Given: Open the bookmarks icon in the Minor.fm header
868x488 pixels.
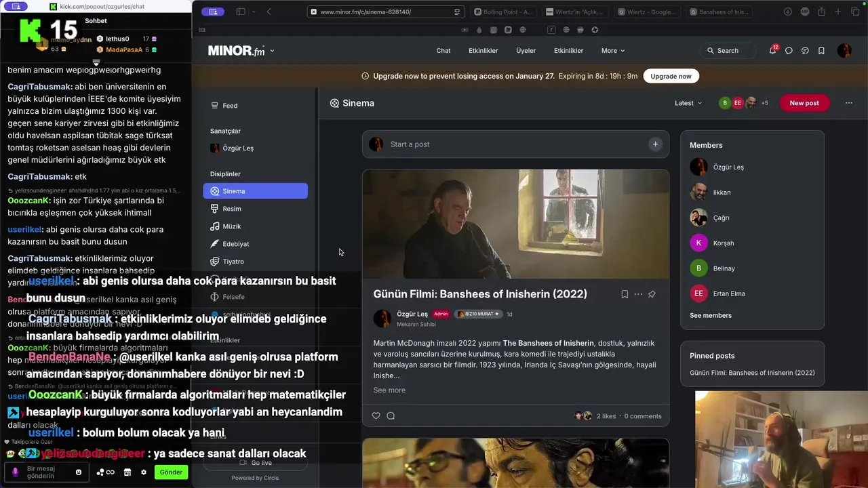Looking at the screenshot, I should [821, 51].
